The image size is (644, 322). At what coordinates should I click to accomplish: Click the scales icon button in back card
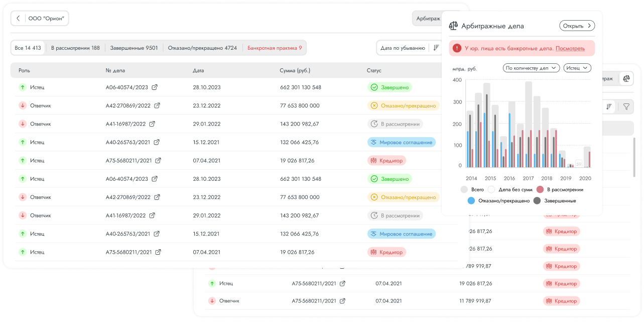pyautogui.click(x=626, y=78)
